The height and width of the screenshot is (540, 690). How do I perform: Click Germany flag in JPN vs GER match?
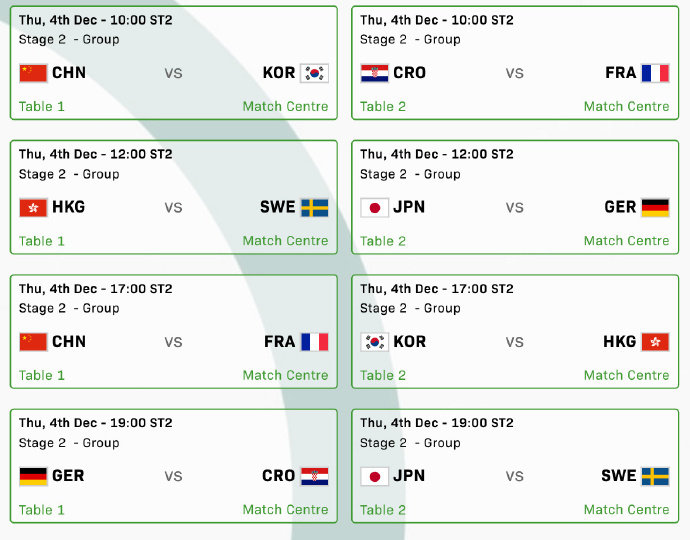655,207
